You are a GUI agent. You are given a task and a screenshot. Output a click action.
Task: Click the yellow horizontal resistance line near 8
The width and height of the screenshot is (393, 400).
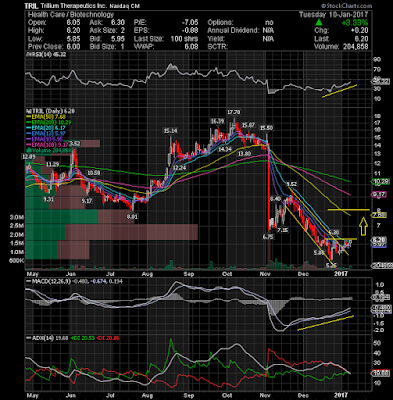(349, 210)
